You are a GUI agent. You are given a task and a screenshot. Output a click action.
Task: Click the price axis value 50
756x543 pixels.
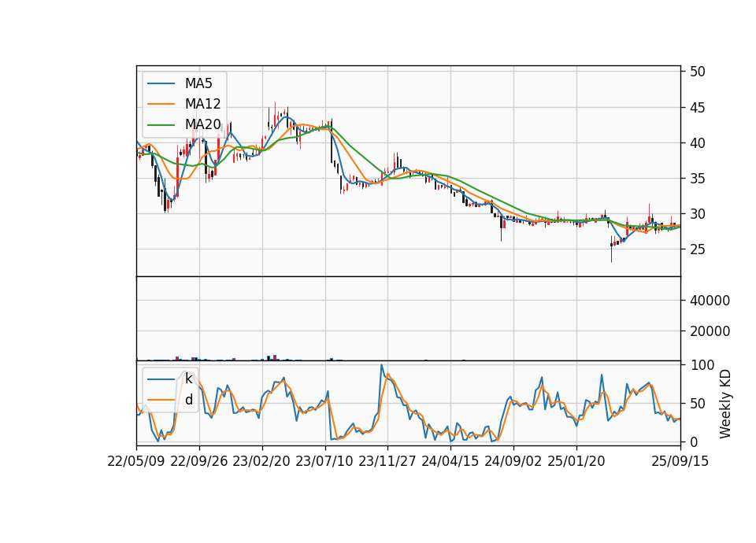click(698, 72)
